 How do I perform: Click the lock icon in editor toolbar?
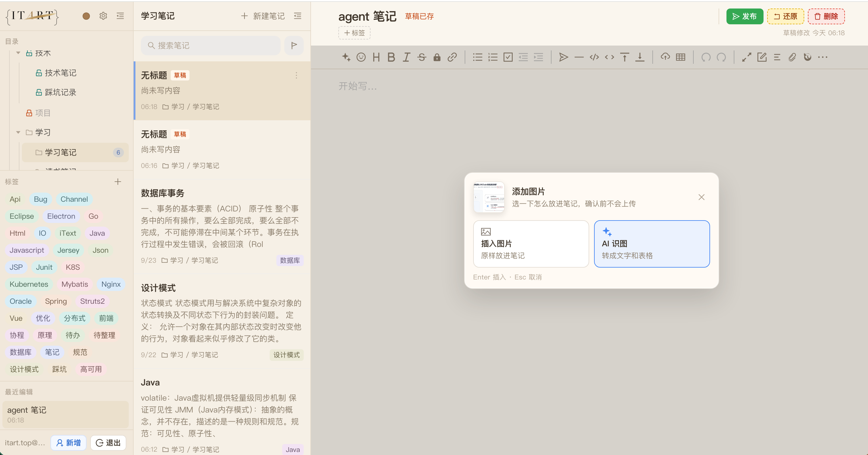(437, 57)
